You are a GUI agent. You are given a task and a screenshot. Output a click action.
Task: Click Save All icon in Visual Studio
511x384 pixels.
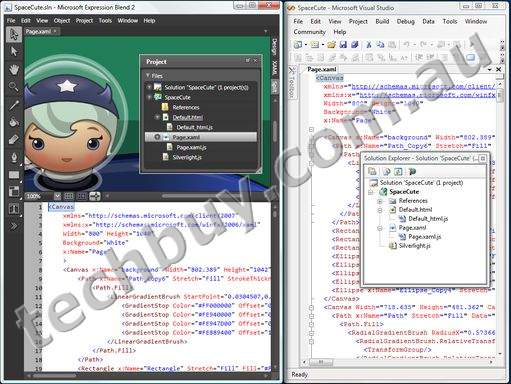click(x=355, y=44)
